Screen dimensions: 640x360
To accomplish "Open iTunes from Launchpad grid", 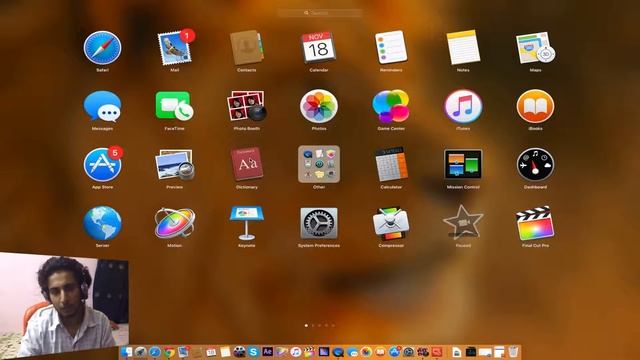I will point(463,106).
